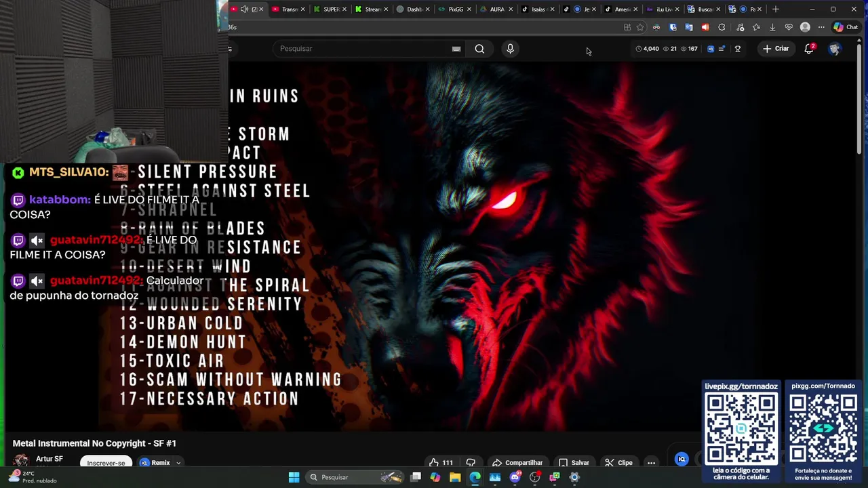868x488 pixels.
Task: Activate voice search microphone icon
Action: [511, 49]
